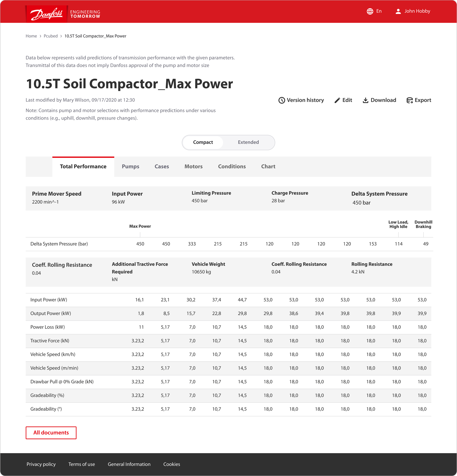Open the Pcubed breadcrumb link
457x476 pixels.
pyautogui.click(x=50, y=36)
